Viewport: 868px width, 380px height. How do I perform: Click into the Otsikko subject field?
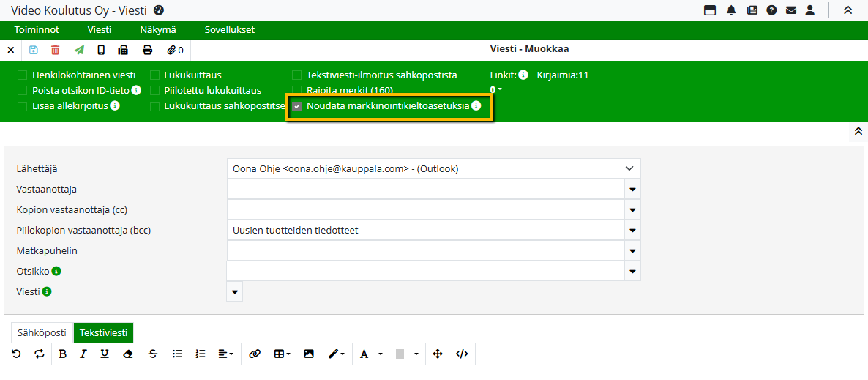click(x=424, y=271)
